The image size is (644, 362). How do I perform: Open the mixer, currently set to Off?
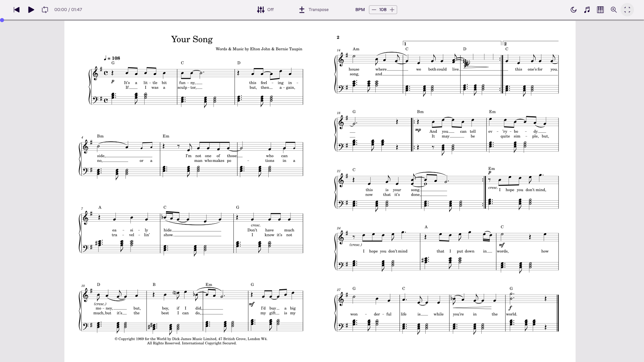(265, 10)
